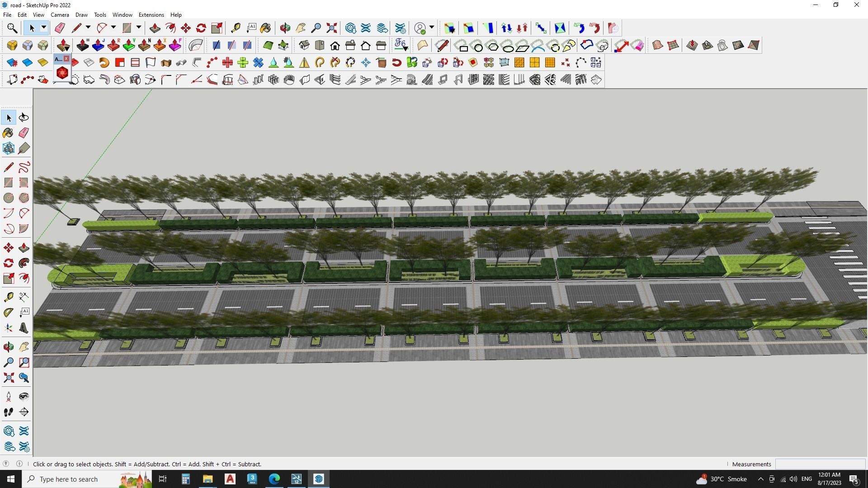
Task: Expand the Arc tools dropdown arrow
Action: pos(113,28)
